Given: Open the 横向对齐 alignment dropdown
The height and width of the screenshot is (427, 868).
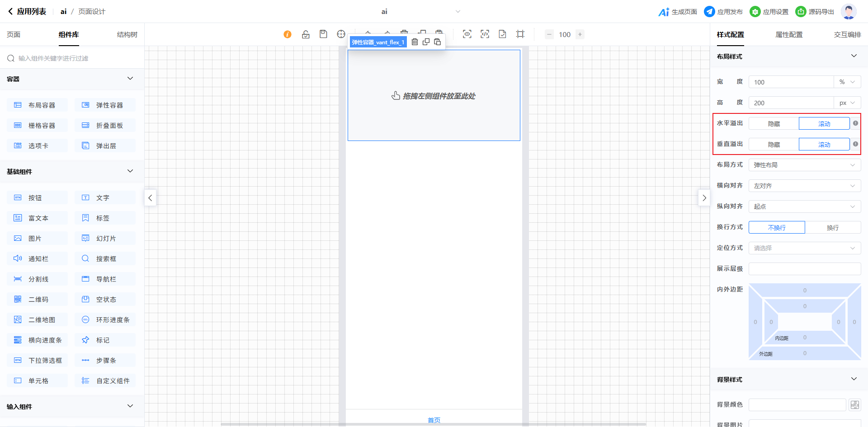Looking at the screenshot, I should (804, 186).
